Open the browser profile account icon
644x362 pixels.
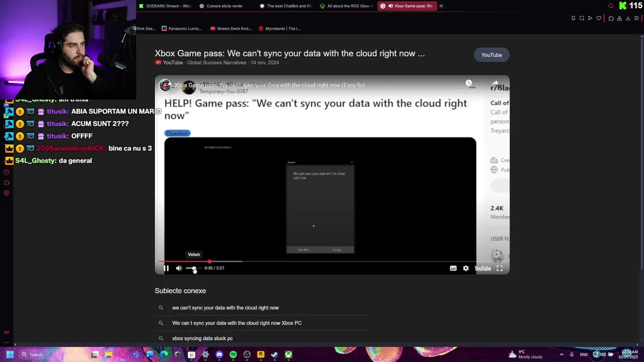tap(619, 19)
